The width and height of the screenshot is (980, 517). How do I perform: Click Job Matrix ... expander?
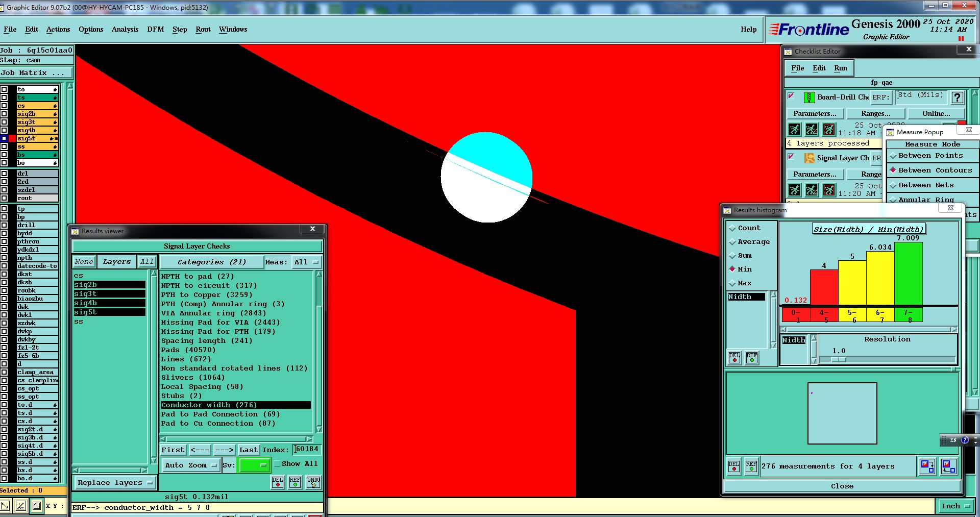(x=36, y=73)
